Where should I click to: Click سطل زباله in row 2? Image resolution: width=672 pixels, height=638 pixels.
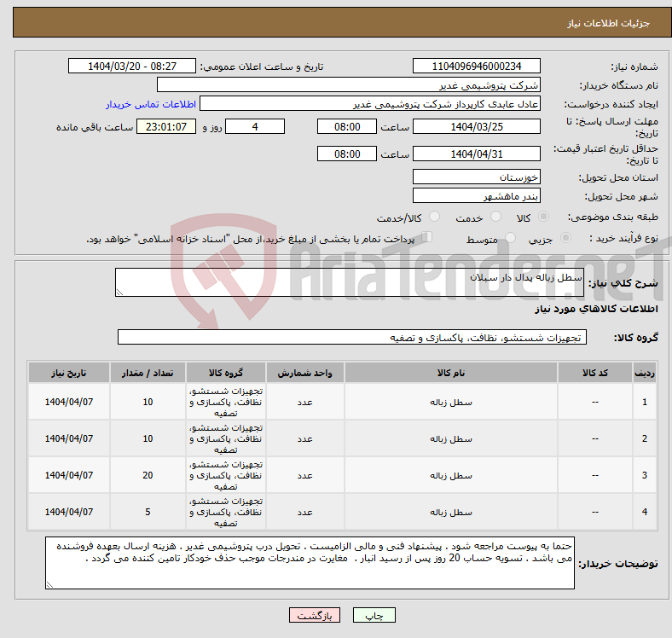tap(451, 438)
